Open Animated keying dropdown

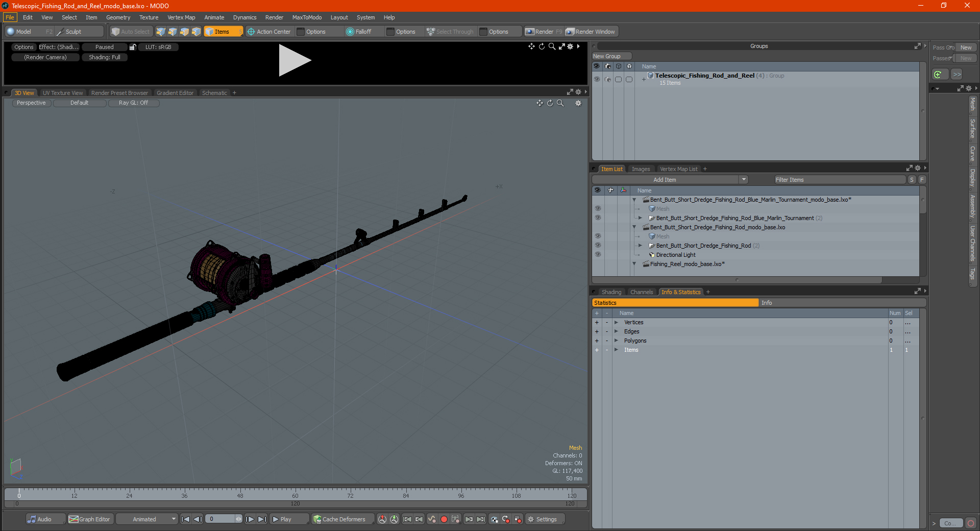click(146, 519)
